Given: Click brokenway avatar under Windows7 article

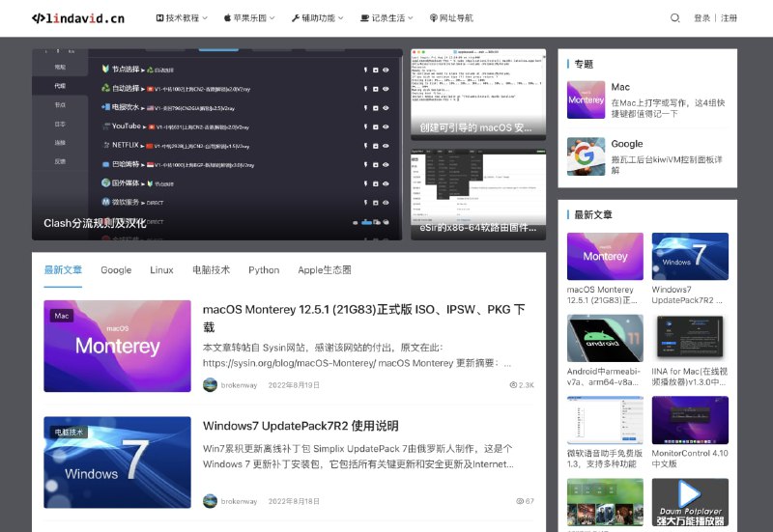Looking at the screenshot, I should tap(210, 501).
